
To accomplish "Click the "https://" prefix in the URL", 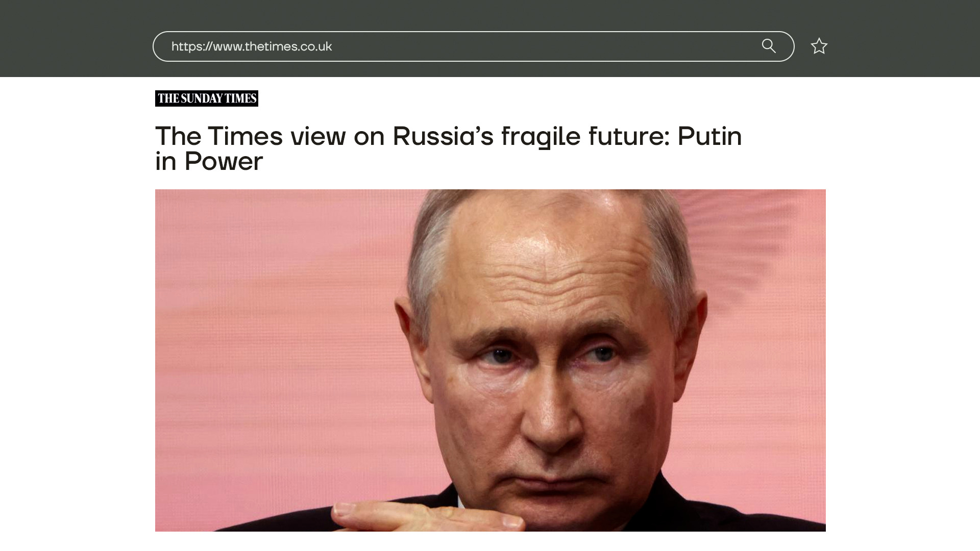I will click(x=192, y=46).
